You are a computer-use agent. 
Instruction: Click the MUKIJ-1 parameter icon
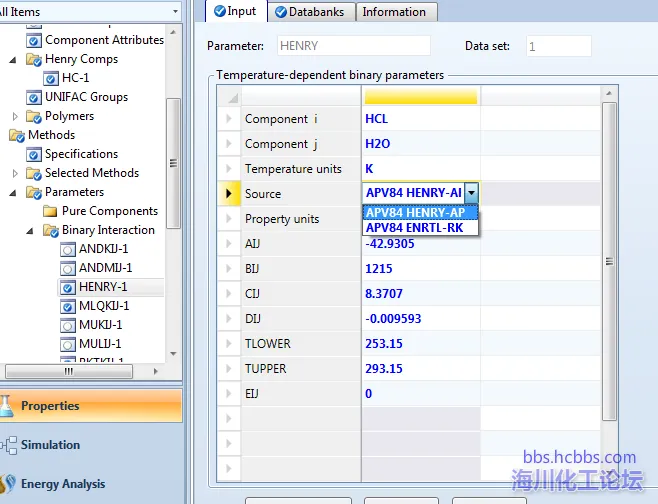(67, 325)
